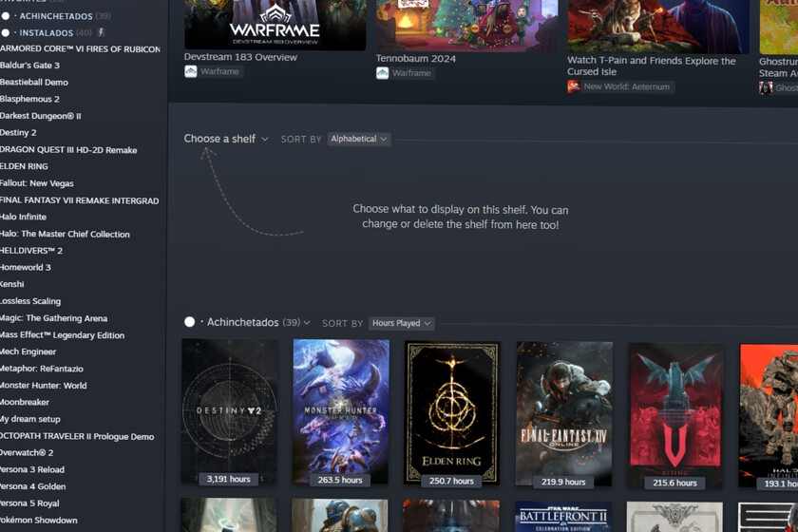Select Beastieball Demo in library list
The image size is (798, 532).
tap(33, 82)
